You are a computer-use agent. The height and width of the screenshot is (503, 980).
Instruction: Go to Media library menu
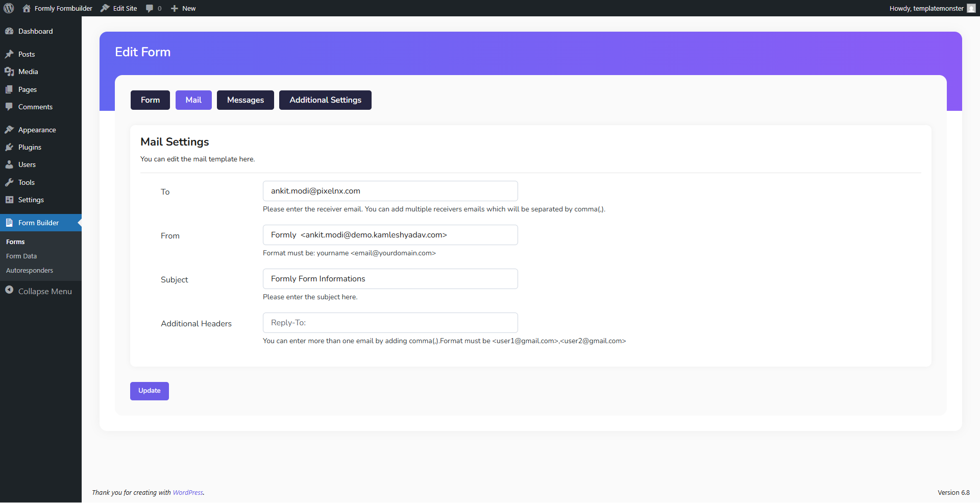(41, 71)
